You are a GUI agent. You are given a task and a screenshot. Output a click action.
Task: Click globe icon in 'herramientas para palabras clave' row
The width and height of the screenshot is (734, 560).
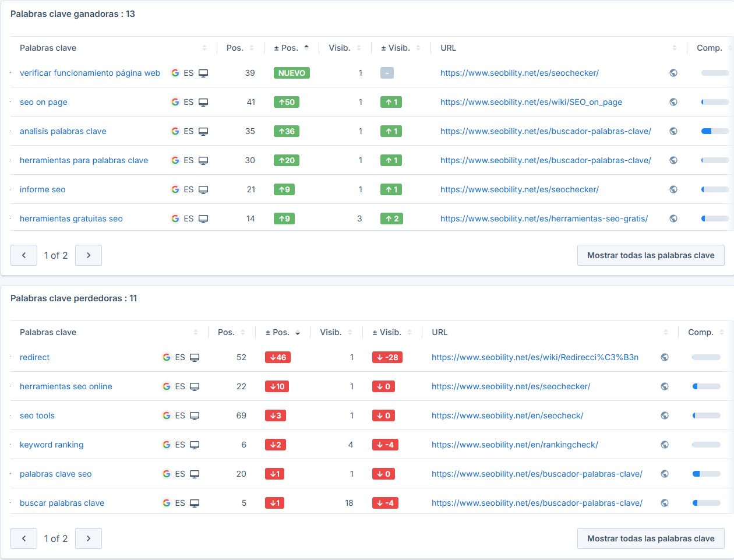coord(673,160)
